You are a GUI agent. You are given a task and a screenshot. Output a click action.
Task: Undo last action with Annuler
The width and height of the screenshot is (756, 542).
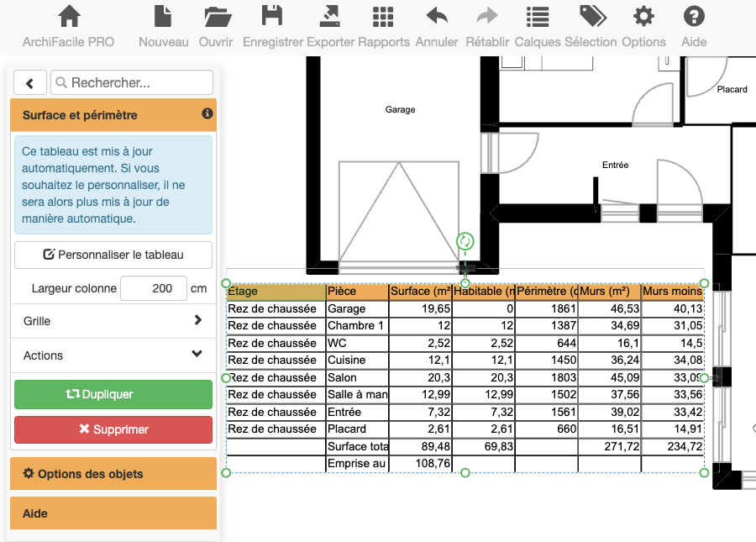click(x=437, y=17)
